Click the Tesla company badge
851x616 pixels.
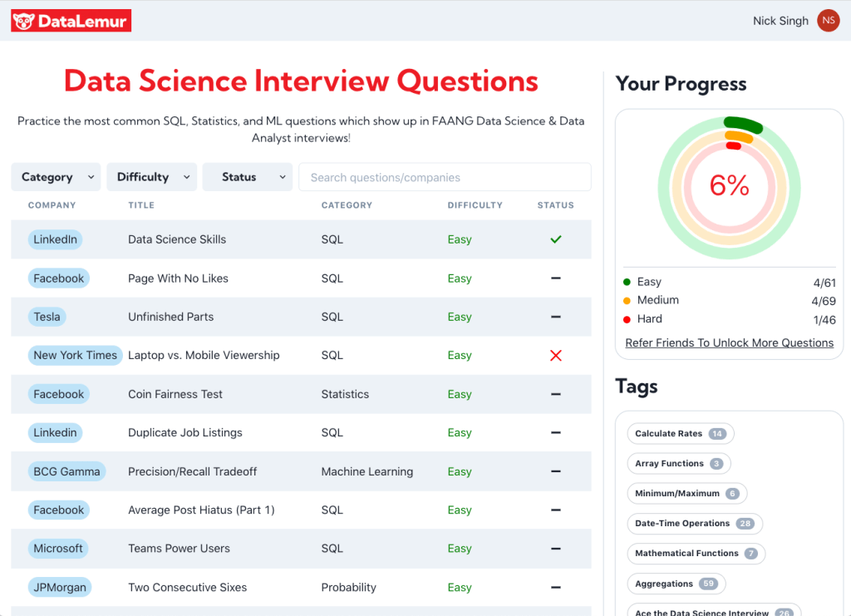coord(47,317)
